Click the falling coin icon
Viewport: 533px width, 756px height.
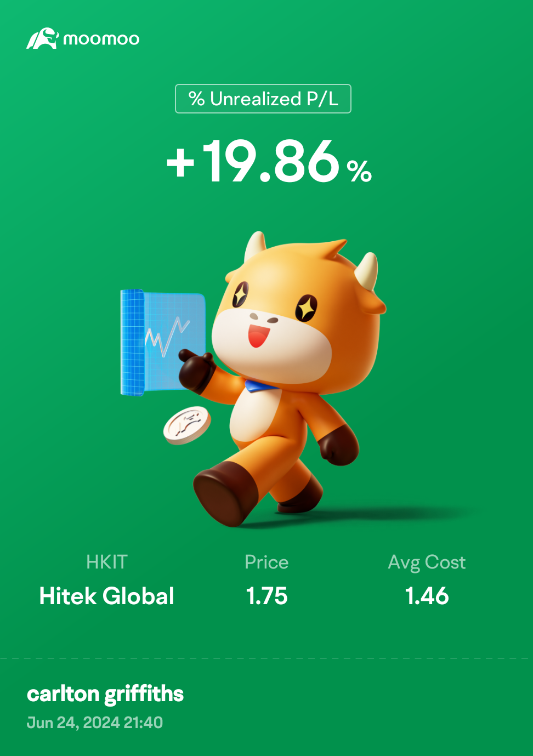[x=187, y=425]
